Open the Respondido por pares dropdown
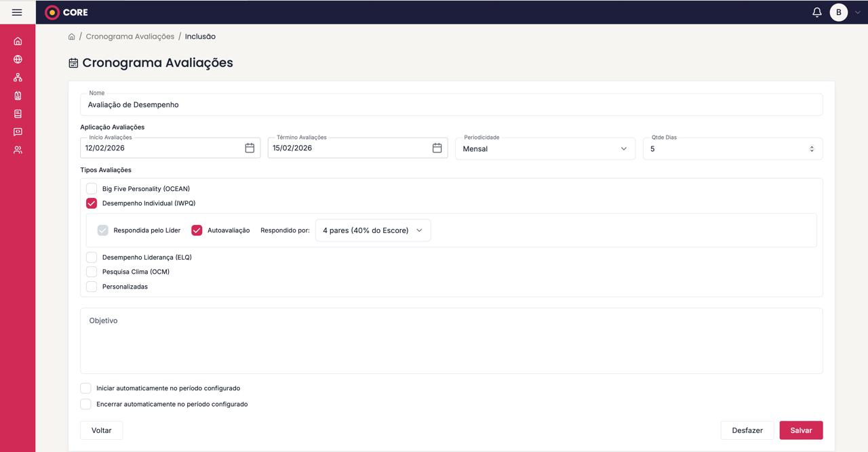Screen dimensions: 868x452 pos(372,230)
